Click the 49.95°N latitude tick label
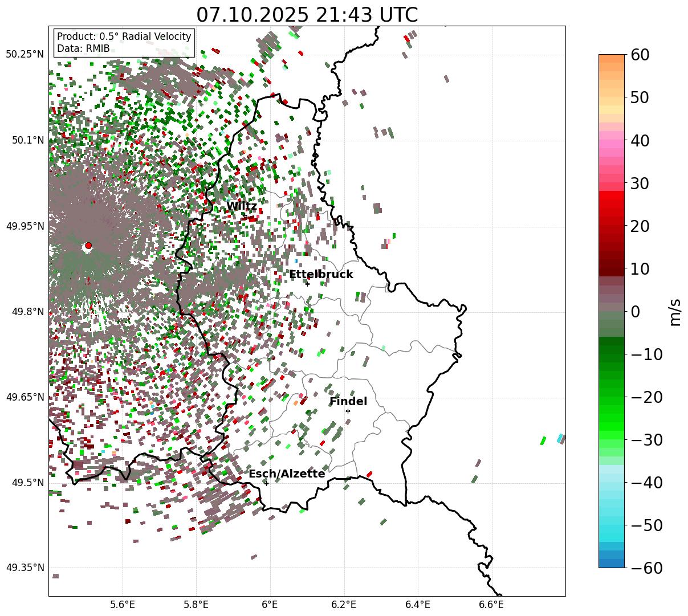 [25, 226]
